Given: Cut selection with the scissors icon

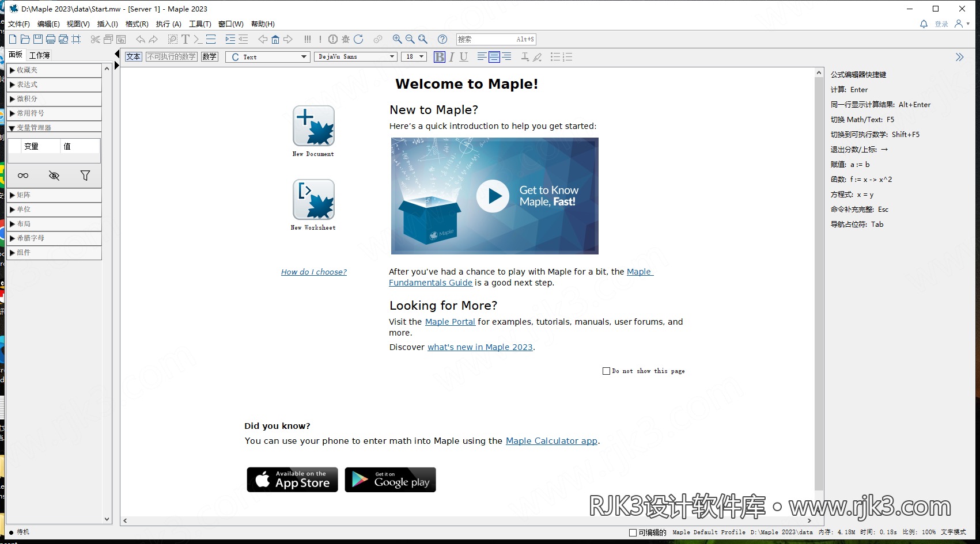Looking at the screenshot, I should (95, 39).
